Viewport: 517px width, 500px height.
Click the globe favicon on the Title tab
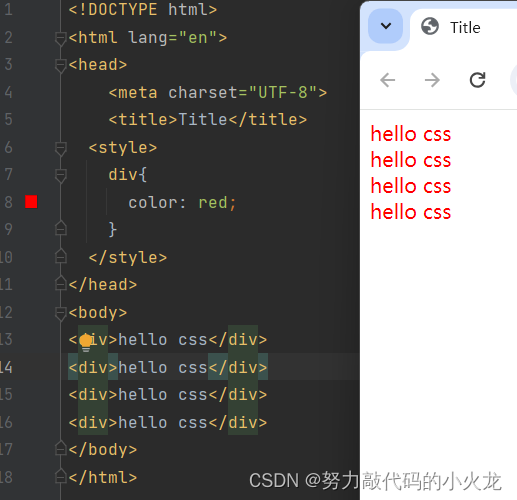pos(430,27)
